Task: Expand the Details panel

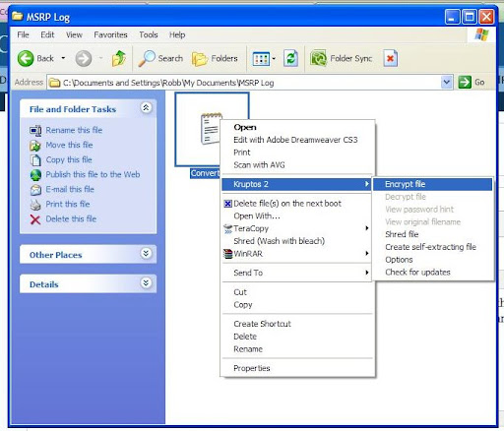Action: coord(146,282)
